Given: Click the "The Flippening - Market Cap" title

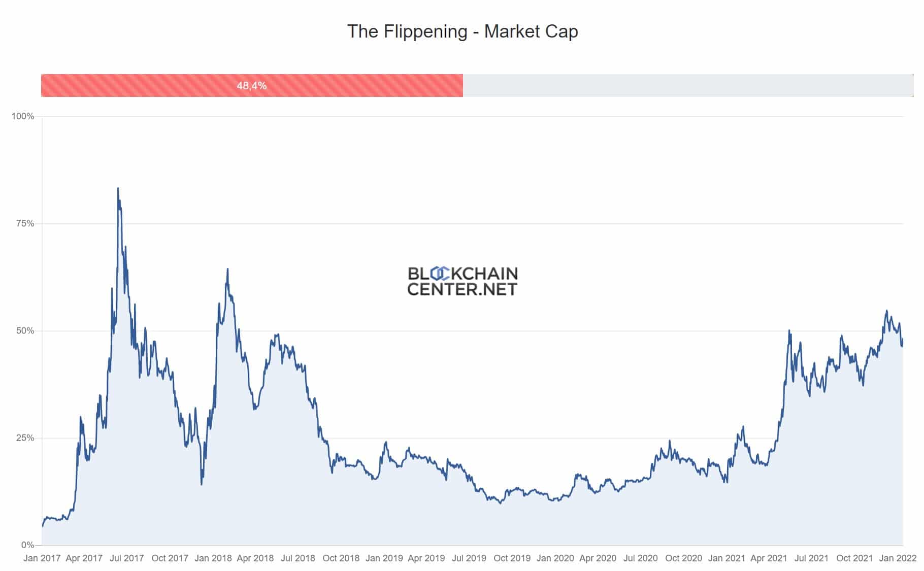Looking at the screenshot, I should coord(462,31).
